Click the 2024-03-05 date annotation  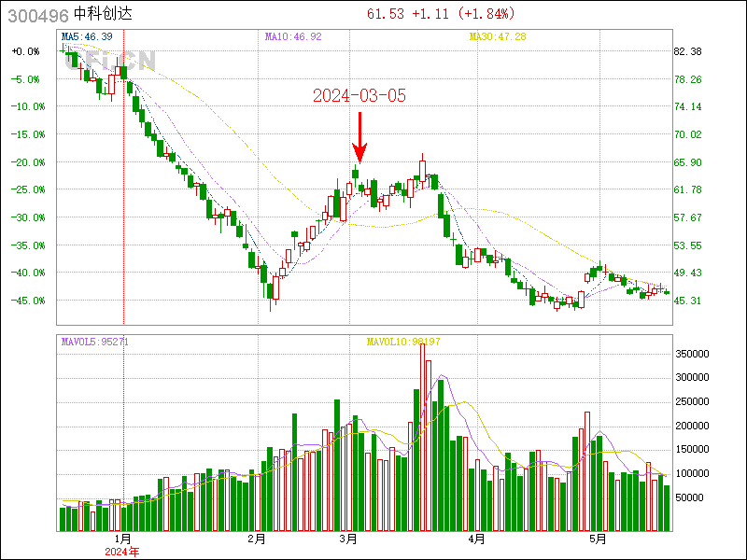[359, 96]
